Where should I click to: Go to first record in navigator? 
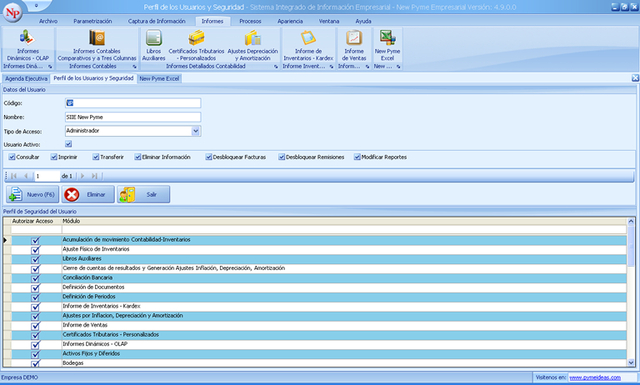(14, 176)
